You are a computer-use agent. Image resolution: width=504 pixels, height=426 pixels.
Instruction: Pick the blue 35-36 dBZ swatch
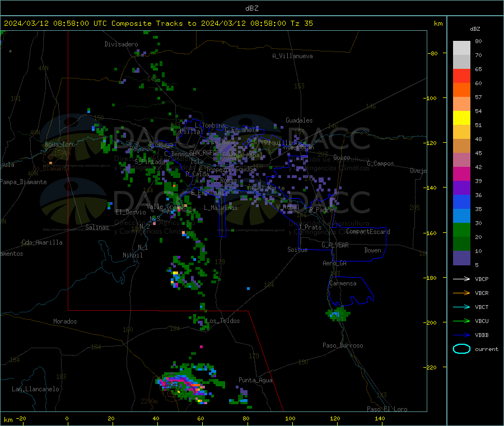click(461, 202)
